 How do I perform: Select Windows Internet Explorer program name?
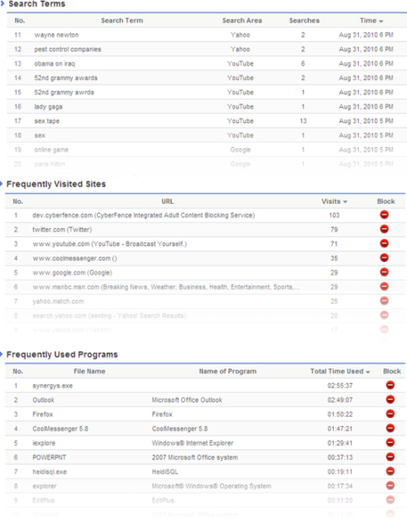[192, 443]
